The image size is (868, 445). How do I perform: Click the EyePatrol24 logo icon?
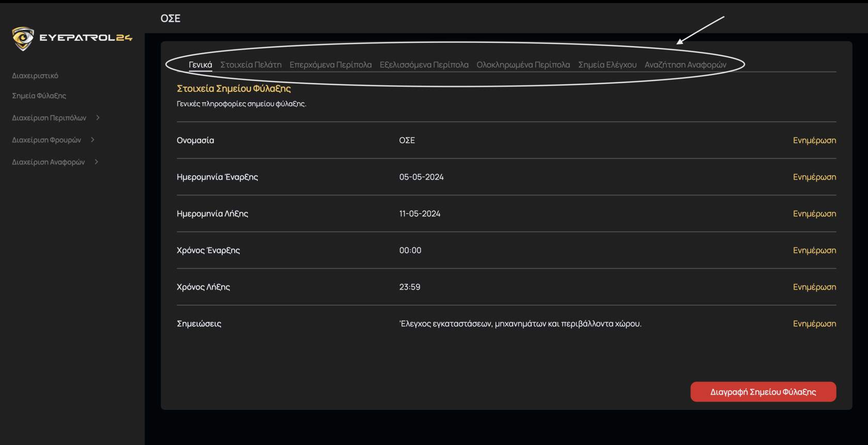coord(23,38)
